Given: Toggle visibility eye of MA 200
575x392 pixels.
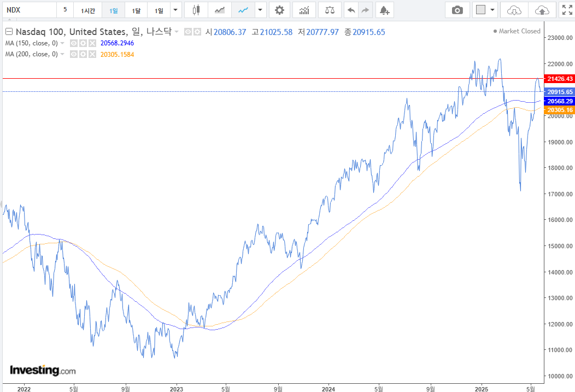Looking at the screenshot, I should coord(74,54).
